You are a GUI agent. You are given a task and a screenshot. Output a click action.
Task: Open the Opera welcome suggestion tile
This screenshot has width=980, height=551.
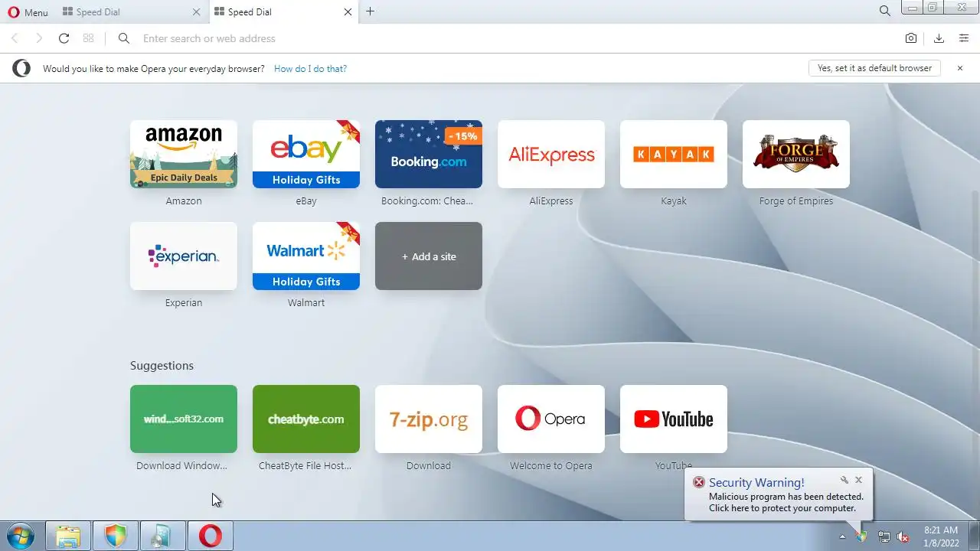pos(551,419)
